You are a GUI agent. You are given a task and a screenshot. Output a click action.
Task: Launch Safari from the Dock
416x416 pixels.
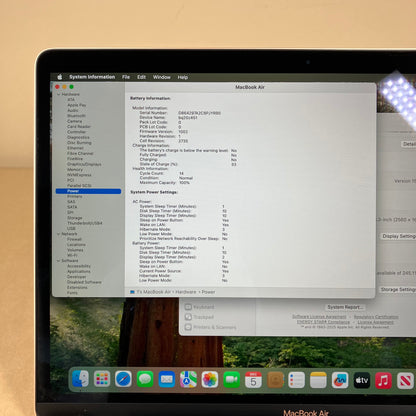click(123, 379)
